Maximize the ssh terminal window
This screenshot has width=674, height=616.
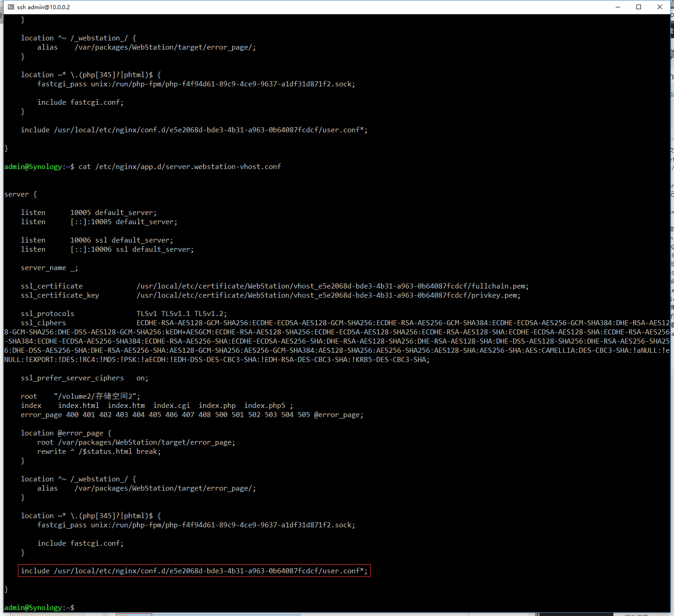[639, 7]
